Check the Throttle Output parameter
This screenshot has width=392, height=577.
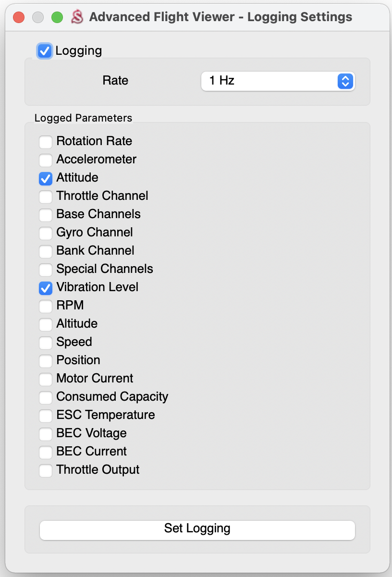pos(46,470)
